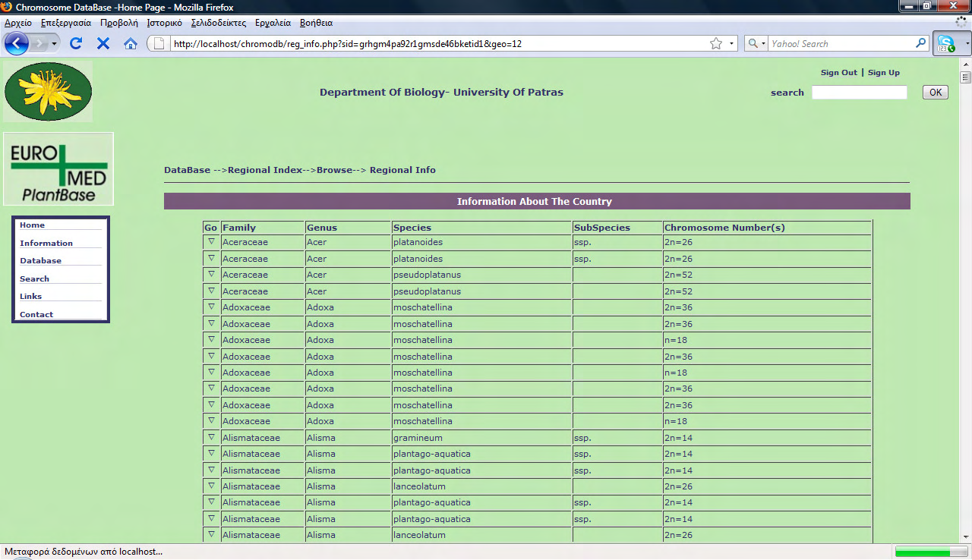Open the Προβολή menu
The width and height of the screenshot is (972, 560).
point(119,23)
